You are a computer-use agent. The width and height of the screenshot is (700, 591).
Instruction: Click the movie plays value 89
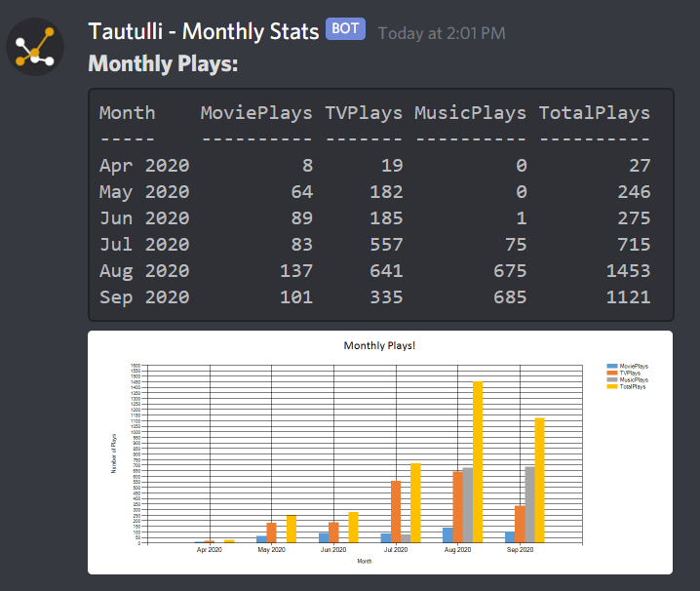pos(302,218)
